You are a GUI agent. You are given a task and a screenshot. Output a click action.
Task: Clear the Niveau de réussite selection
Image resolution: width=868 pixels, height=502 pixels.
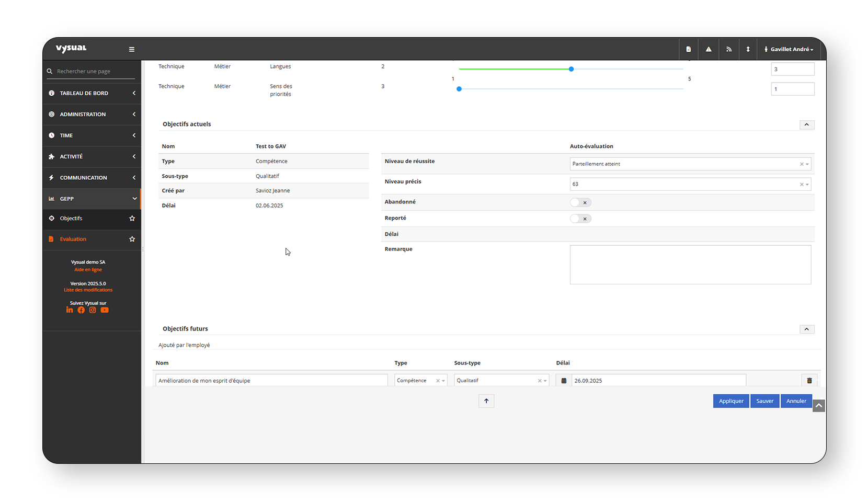[x=802, y=164]
